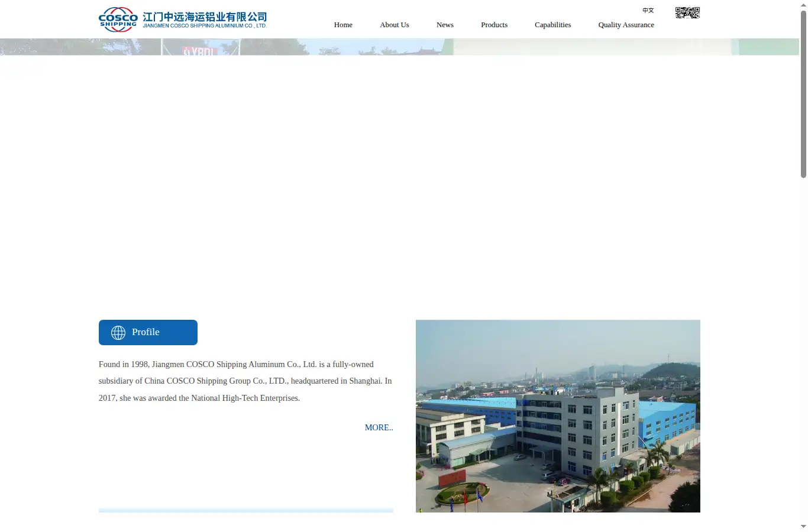808x532 pixels.
Task: Click the scrollbar down arrow
Action: 803,526
